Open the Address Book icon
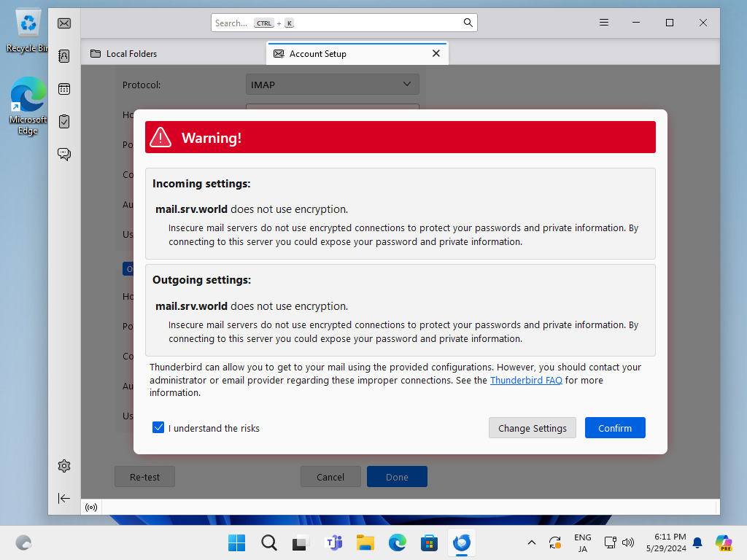 [64, 56]
